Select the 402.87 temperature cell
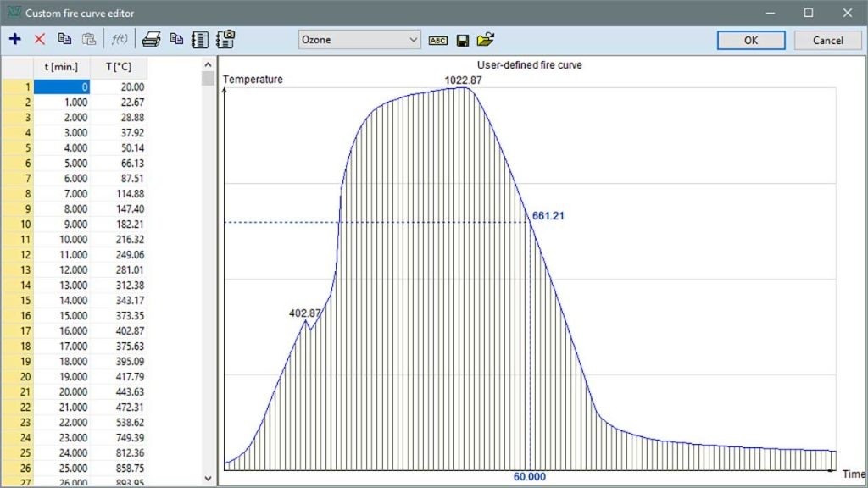Viewport: 868px width, 488px height. 119,331
